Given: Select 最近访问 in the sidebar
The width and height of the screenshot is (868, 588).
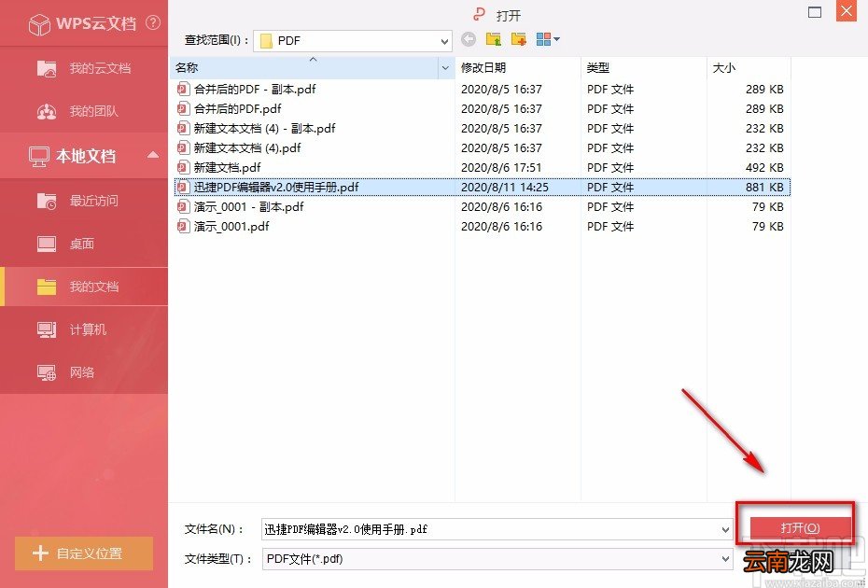Looking at the screenshot, I should [x=84, y=201].
